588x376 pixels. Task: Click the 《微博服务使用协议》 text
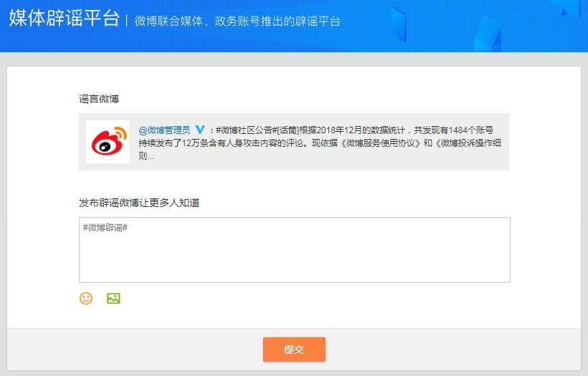[379, 143]
